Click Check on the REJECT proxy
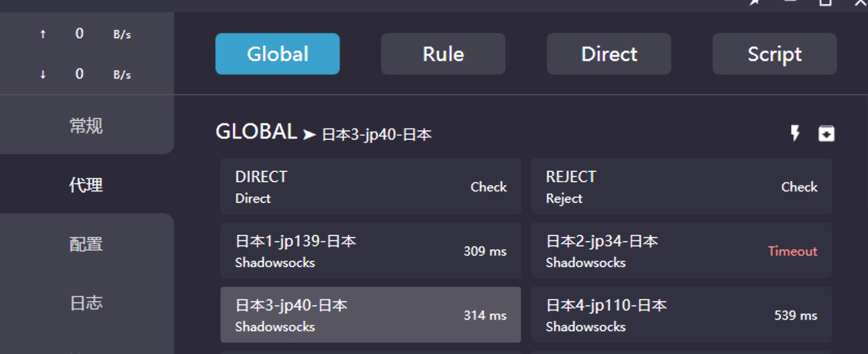868x354 pixels. pos(799,187)
